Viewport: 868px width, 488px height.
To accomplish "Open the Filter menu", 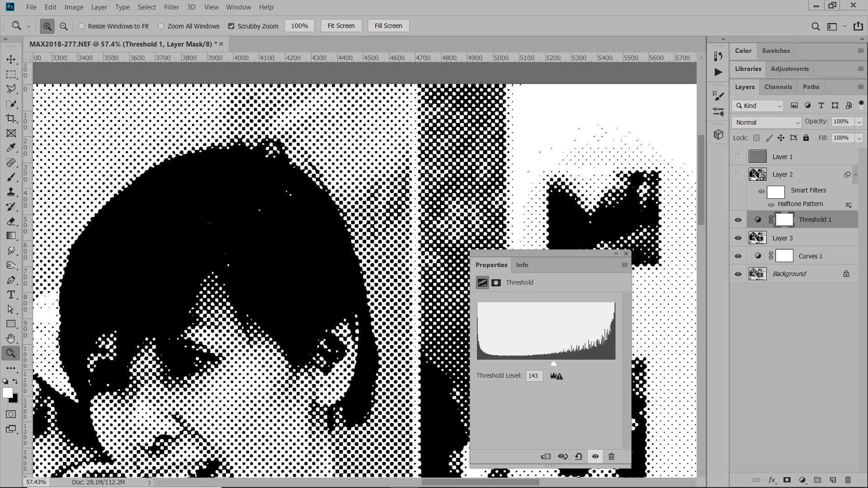I will [171, 7].
